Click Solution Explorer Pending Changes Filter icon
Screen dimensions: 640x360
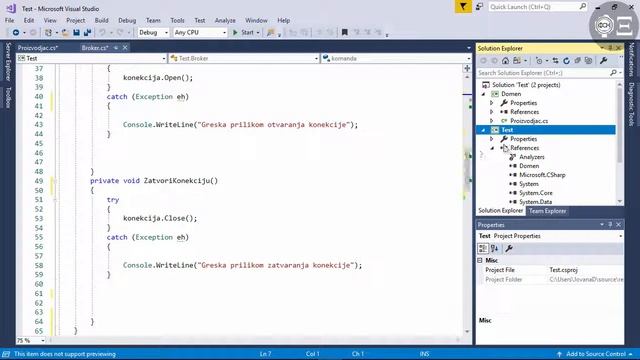point(539,60)
